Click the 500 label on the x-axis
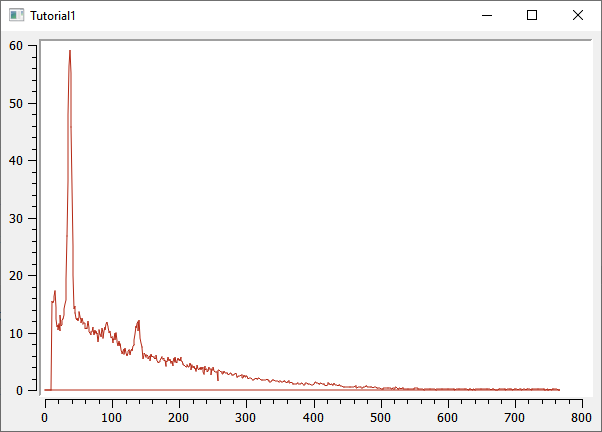The width and height of the screenshot is (602, 432). pos(380,417)
